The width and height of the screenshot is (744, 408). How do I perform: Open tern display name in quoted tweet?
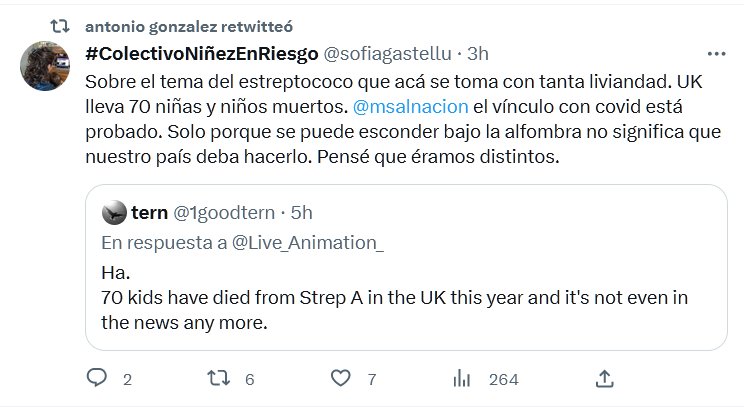[148, 212]
